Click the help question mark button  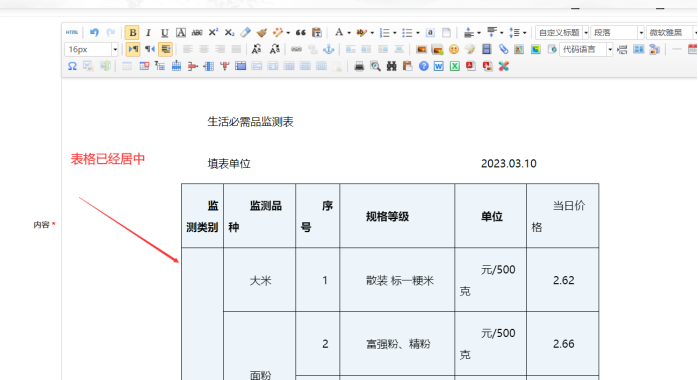(x=423, y=66)
